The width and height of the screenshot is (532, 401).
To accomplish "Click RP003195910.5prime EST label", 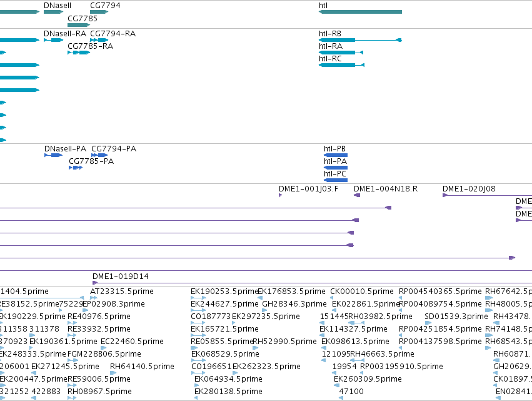I will coord(401,367).
